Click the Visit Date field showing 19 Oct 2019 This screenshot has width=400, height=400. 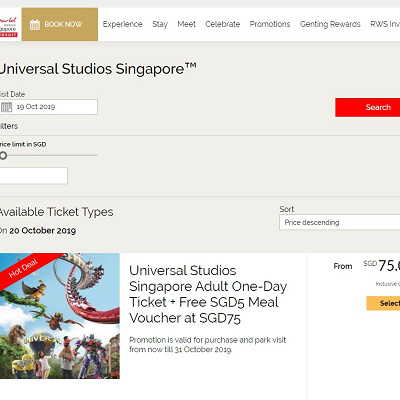point(49,107)
